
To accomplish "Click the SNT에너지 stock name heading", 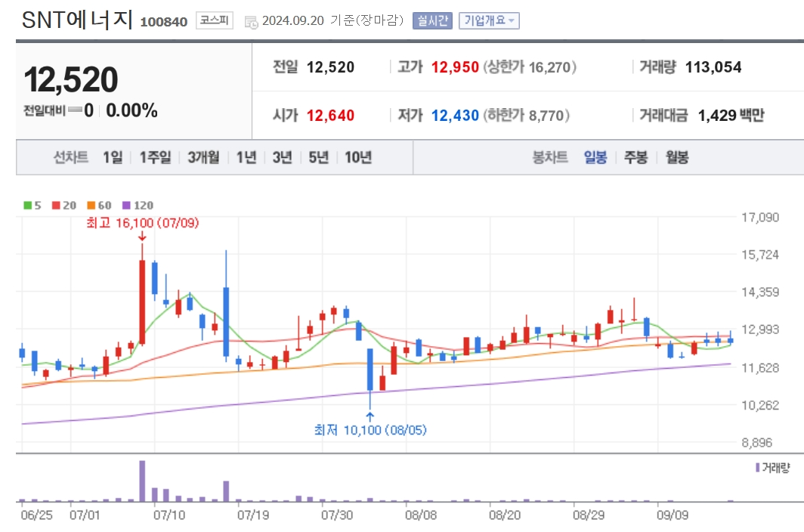I will [77, 20].
